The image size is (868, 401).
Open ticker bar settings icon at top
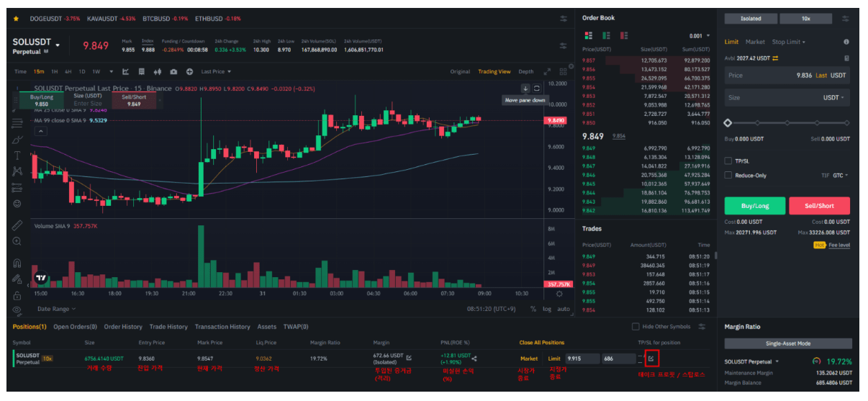(x=564, y=18)
